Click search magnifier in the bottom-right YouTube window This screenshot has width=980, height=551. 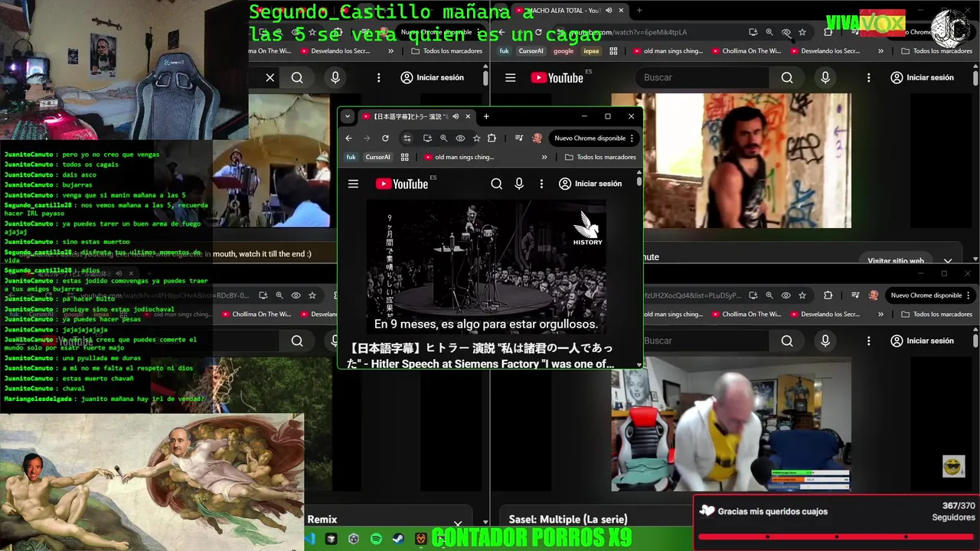(x=787, y=341)
